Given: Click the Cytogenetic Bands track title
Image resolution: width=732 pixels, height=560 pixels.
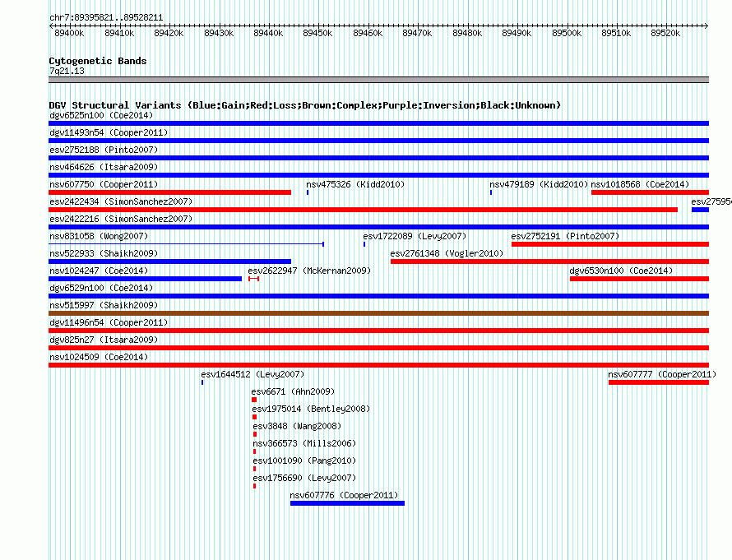Looking at the screenshot, I should (98, 61).
